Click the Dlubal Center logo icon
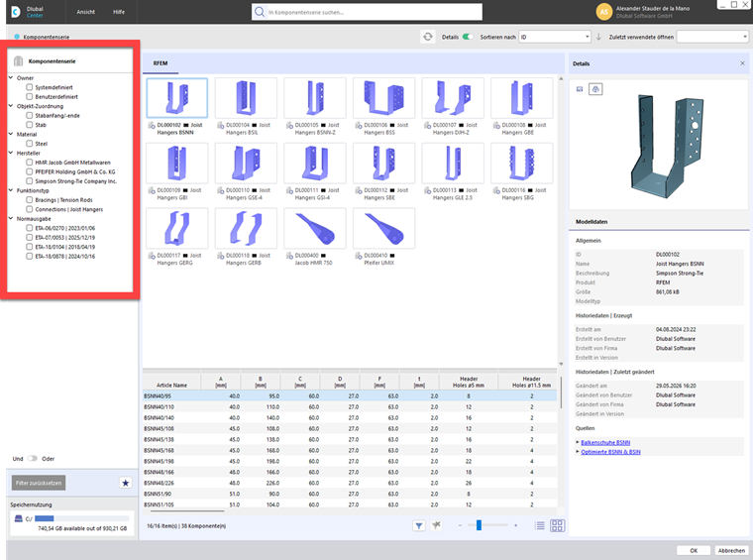753x560 pixels. [x=16, y=12]
